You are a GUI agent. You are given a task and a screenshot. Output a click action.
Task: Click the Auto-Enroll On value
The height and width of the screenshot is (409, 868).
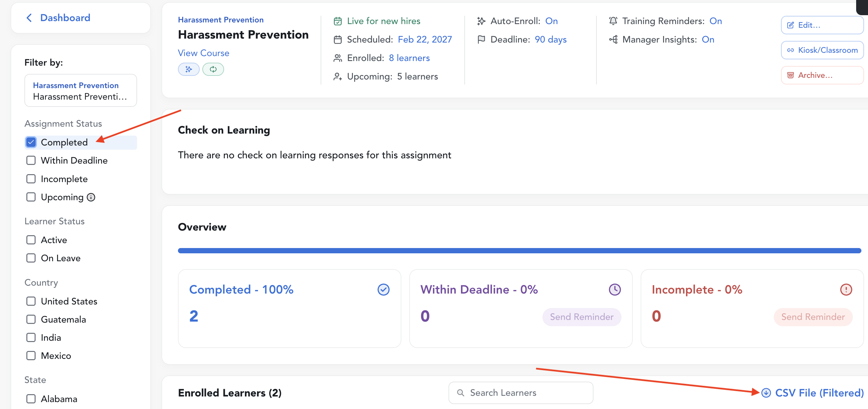point(552,21)
